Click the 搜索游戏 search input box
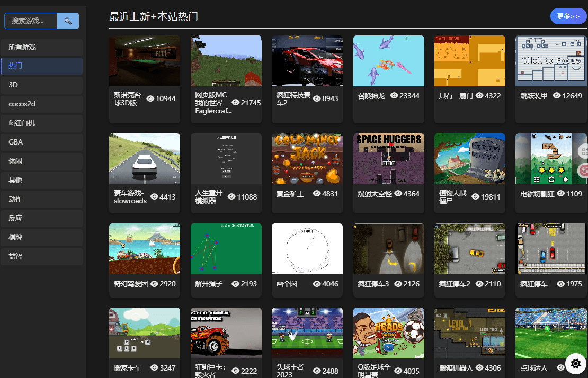 31,21
